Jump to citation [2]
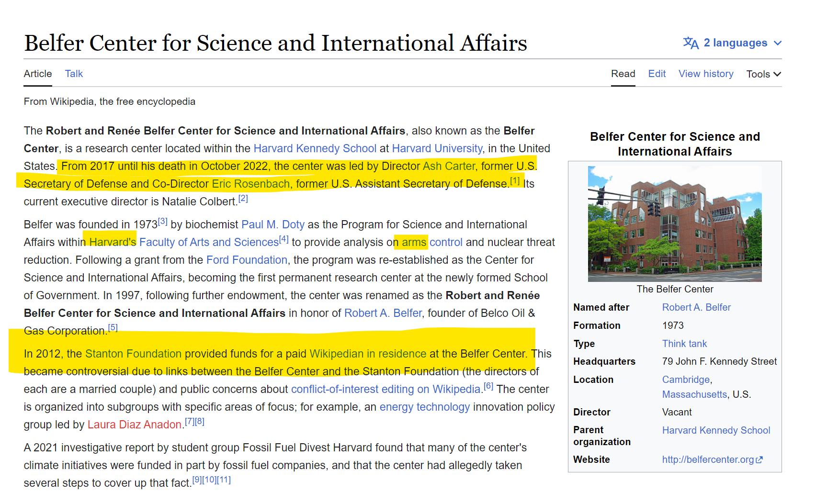This screenshot has height=504, width=816. (x=243, y=199)
